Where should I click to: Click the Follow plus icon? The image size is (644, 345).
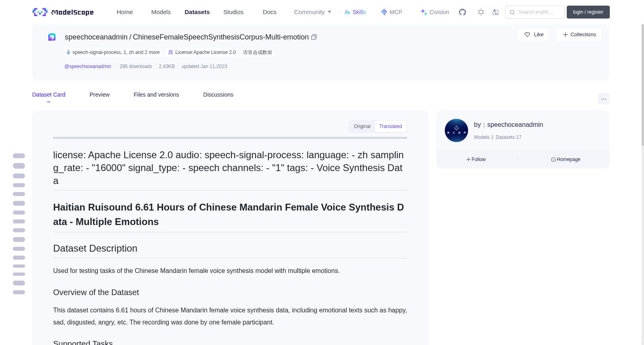coord(469,159)
